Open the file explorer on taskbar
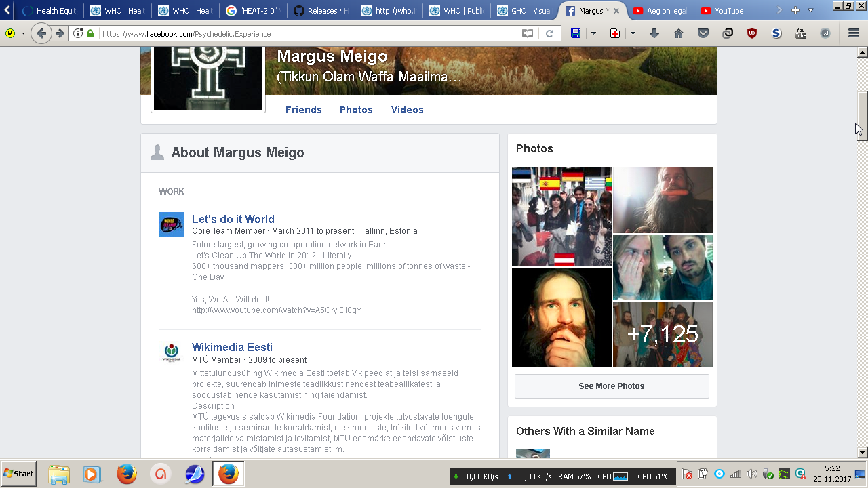 59,474
